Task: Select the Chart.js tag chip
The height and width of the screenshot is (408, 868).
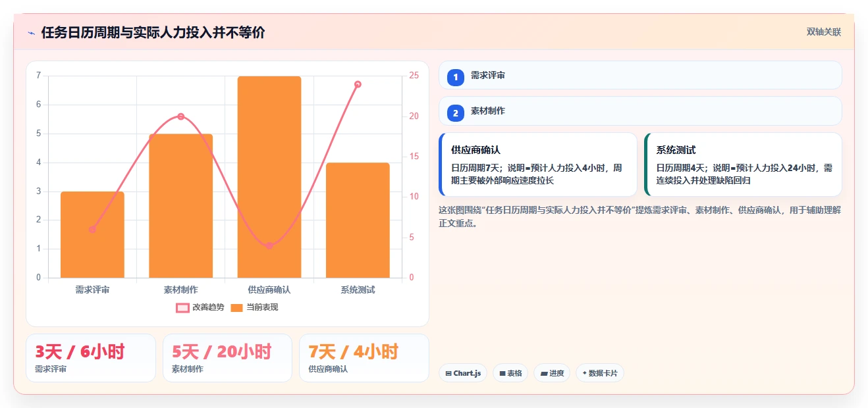Action: [x=463, y=373]
